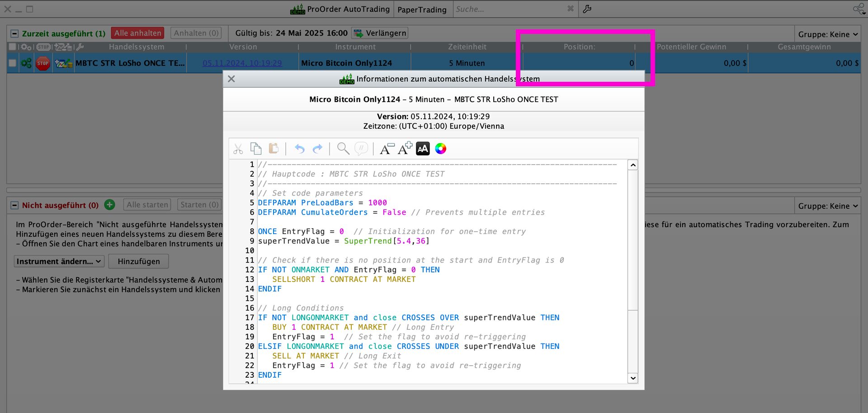
Task: Click the share icon in top right corner
Action: coord(859,9)
